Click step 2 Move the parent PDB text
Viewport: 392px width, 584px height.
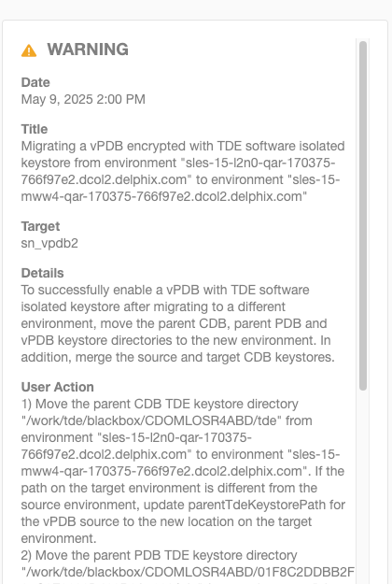[x=160, y=555]
